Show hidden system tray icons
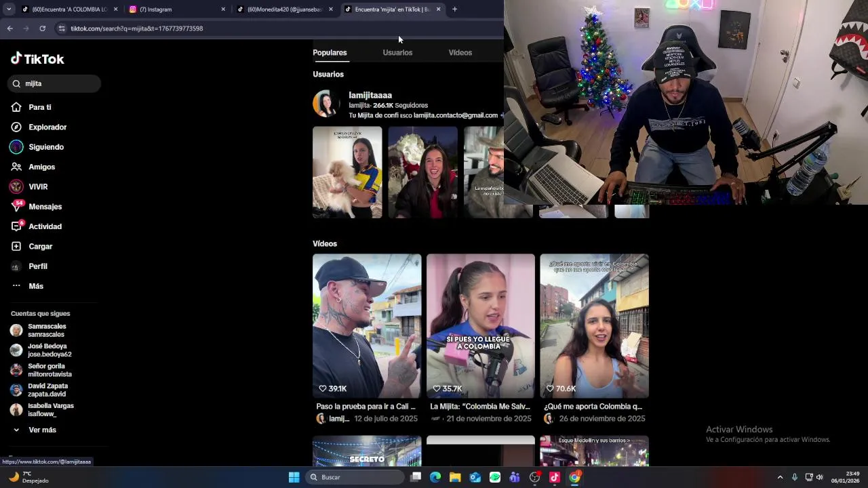 pyautogui.click(x=780, y=477)
